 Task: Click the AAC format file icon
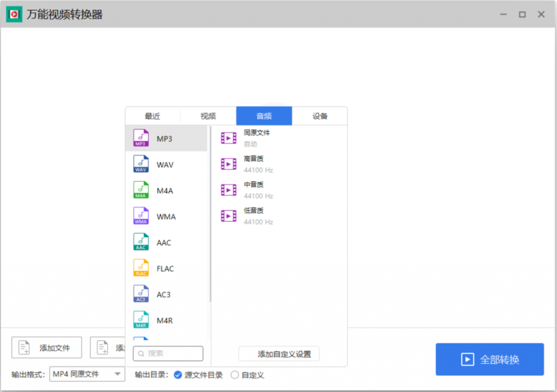(x=141, y=242)
